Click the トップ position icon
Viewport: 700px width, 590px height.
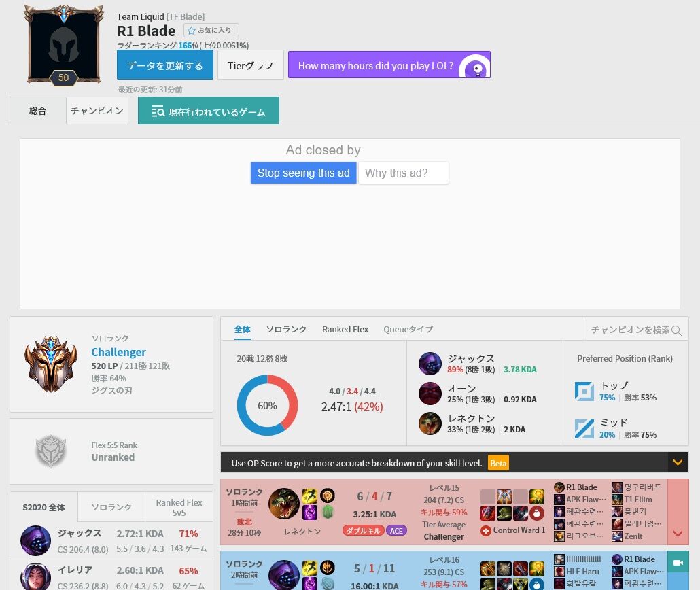tap(584, 392)
